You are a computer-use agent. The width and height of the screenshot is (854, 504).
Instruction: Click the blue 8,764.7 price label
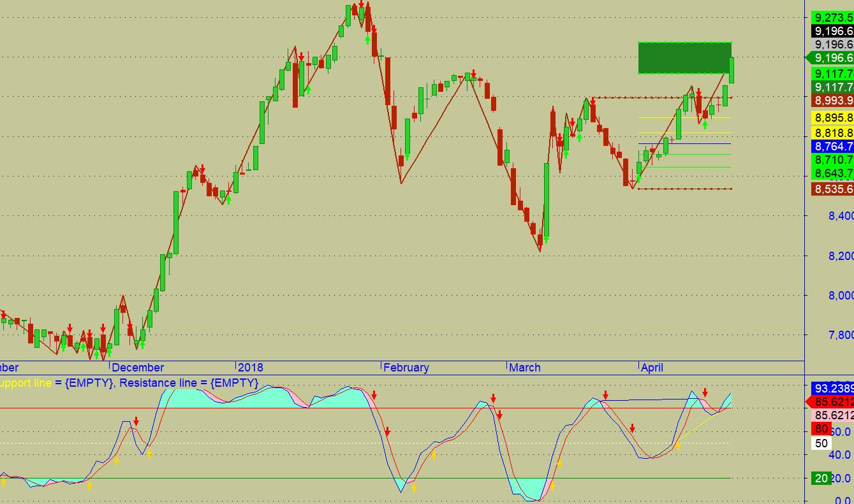(832, 147)
